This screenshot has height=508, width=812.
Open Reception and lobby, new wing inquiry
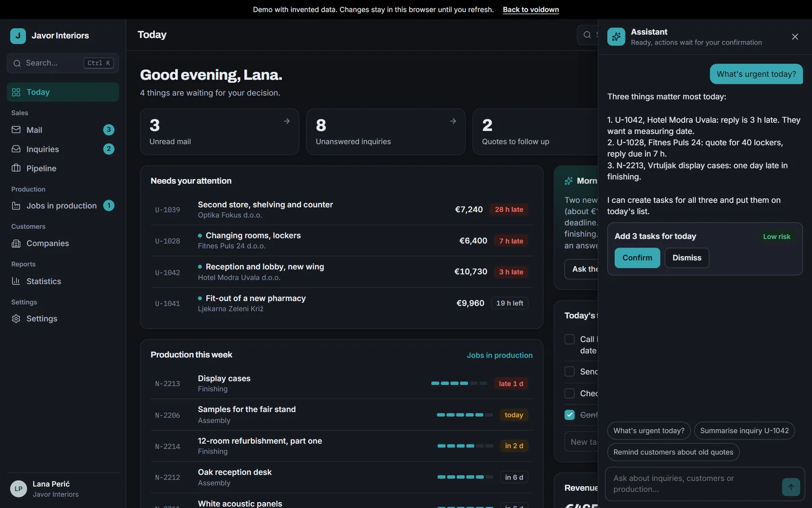(341, 272)
